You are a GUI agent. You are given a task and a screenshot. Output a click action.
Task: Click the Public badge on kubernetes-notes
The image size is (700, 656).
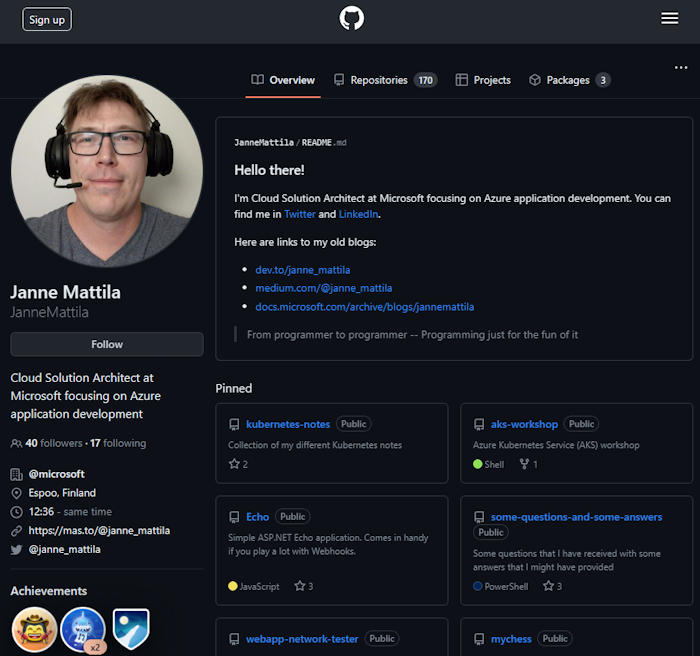pyautogui.click(x=354, y=424)
